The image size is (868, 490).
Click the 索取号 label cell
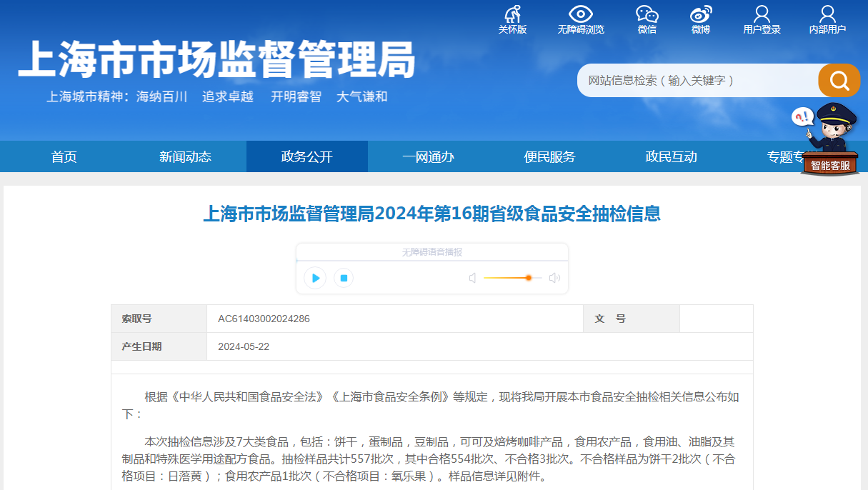[x=159, y=319]
